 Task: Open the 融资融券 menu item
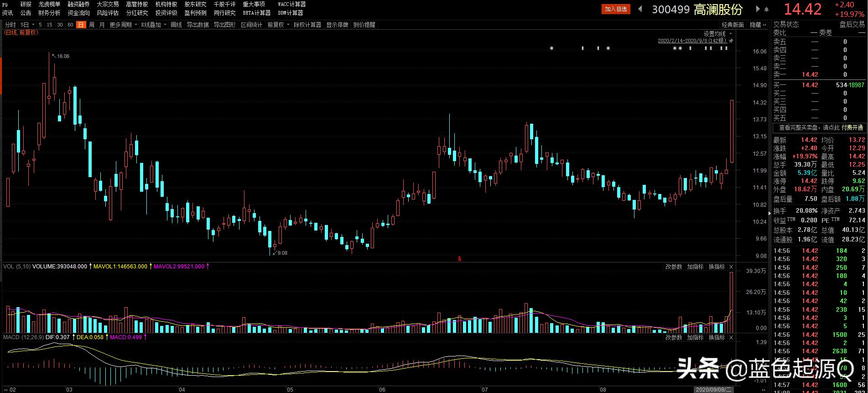click(78, 5)
